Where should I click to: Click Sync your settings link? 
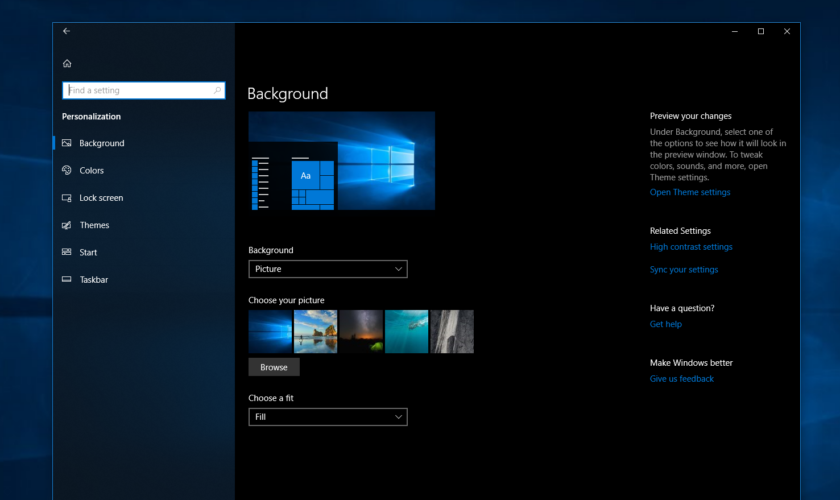point(683,270)
